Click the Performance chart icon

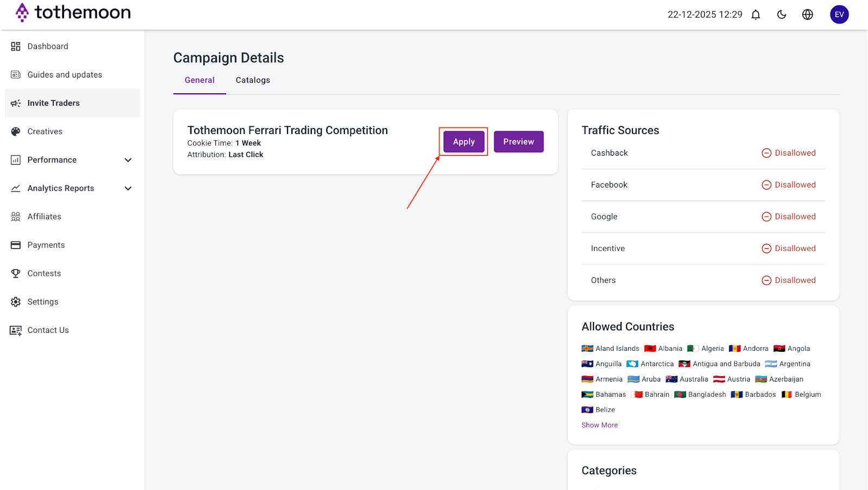coord(16,160)
